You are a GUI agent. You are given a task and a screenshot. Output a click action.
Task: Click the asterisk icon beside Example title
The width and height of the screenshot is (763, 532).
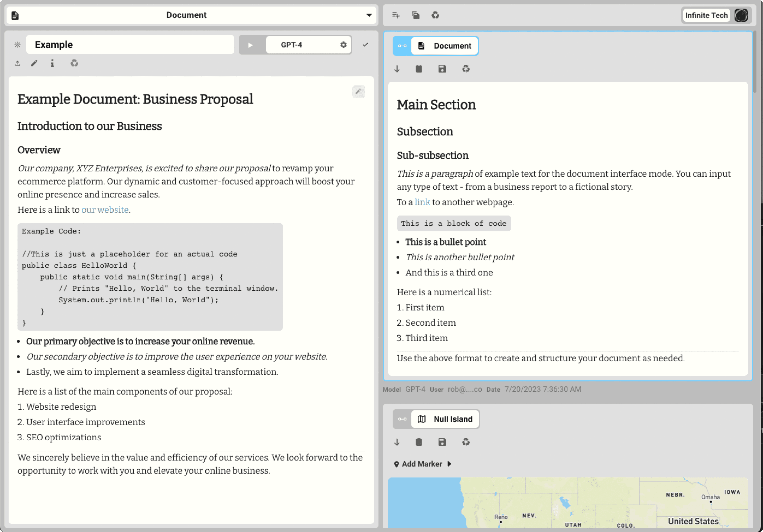point(18,45)
